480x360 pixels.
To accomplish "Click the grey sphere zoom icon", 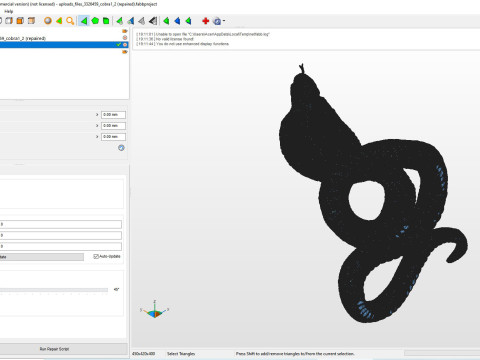I will (x=48, y=21).
